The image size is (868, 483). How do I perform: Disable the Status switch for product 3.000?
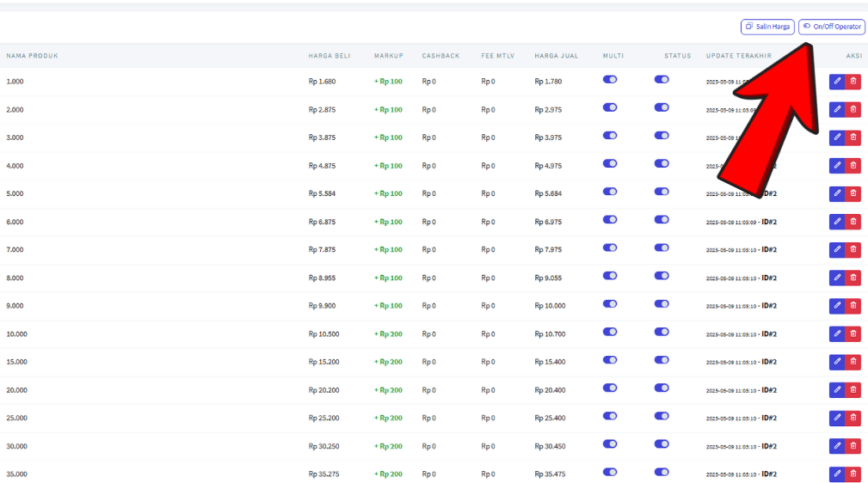[x=662, y=135]
